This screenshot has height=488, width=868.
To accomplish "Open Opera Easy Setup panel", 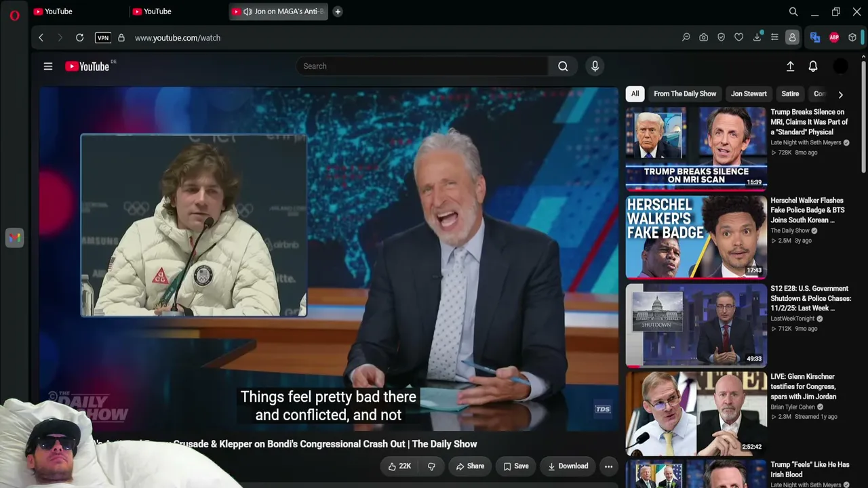I will [x=774, y=38].
